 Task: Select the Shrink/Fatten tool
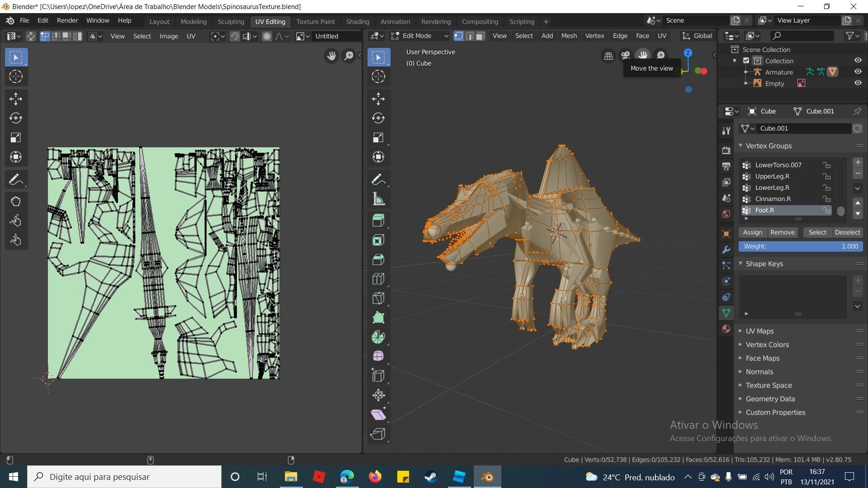click(x=378, y=395)
